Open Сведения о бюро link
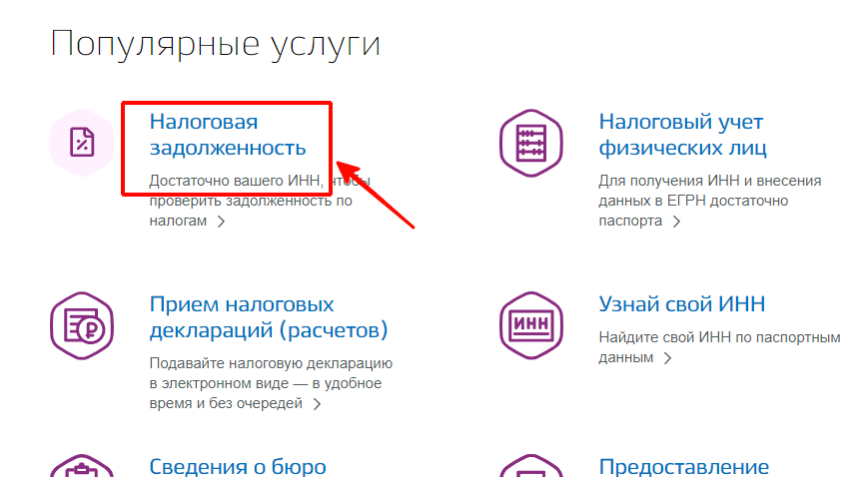868x477 pixels. coord(238,466)
